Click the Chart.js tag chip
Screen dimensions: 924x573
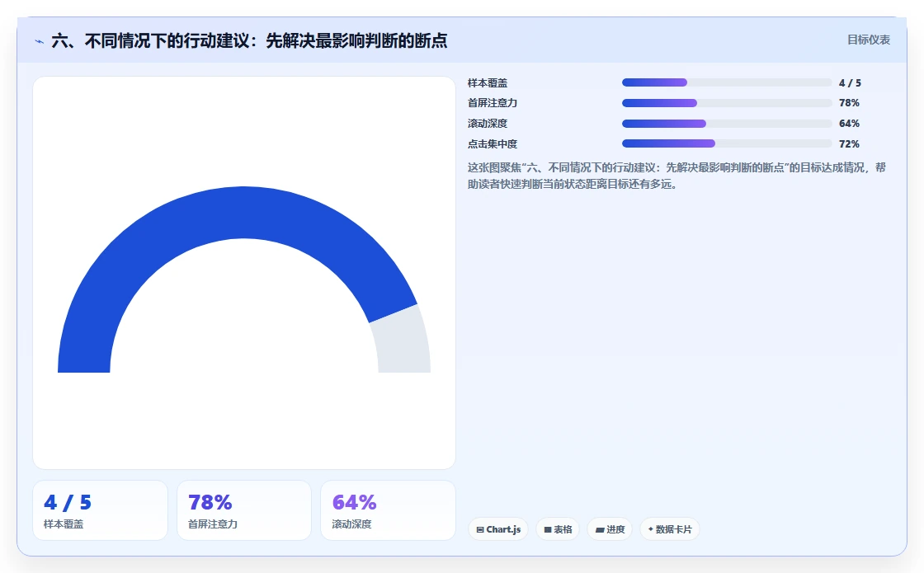pos(498,529)
